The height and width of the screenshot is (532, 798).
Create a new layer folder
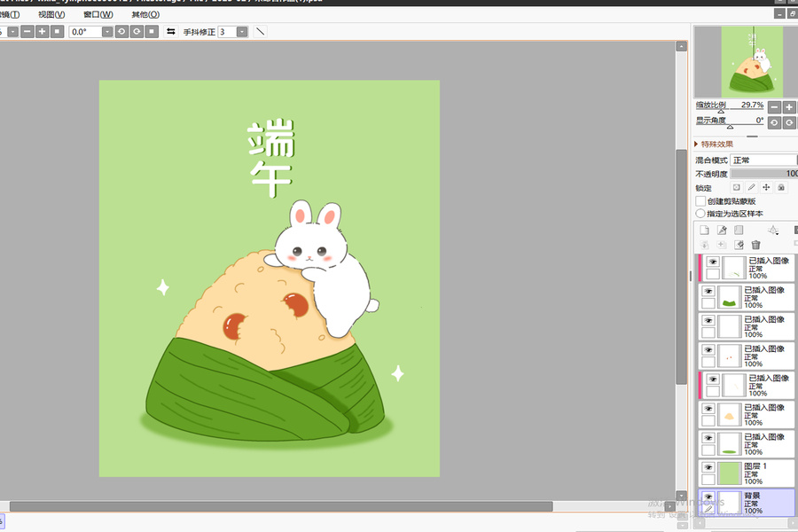[x=739, y=231]
